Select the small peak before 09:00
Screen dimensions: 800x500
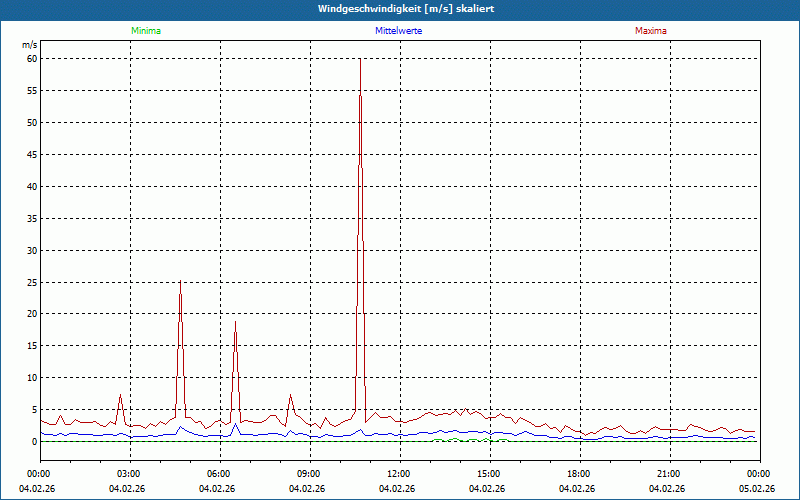(290, 395)
